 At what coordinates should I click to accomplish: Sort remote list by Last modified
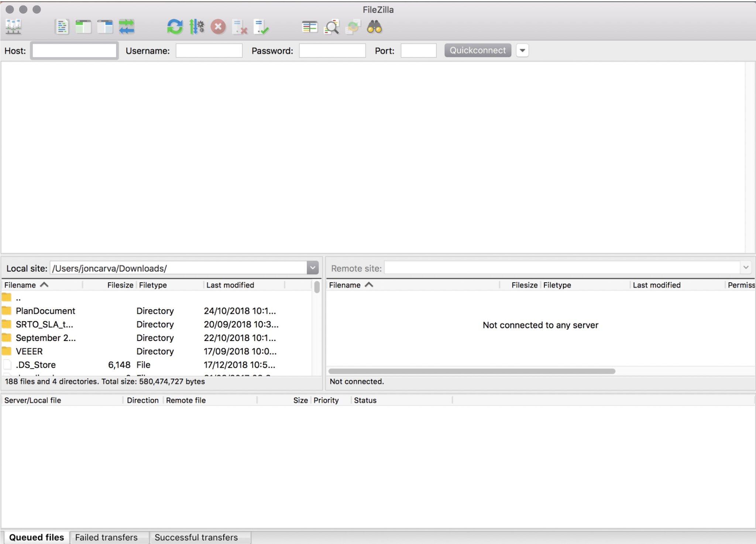[677, 285]
